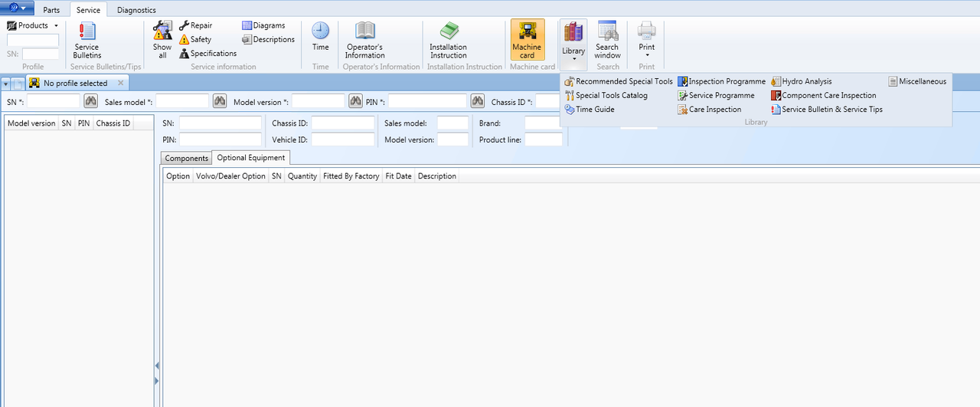Switch to the Diagnostics ribbon tab
Screen dimensions: 980x407
[x=136, y=10]
